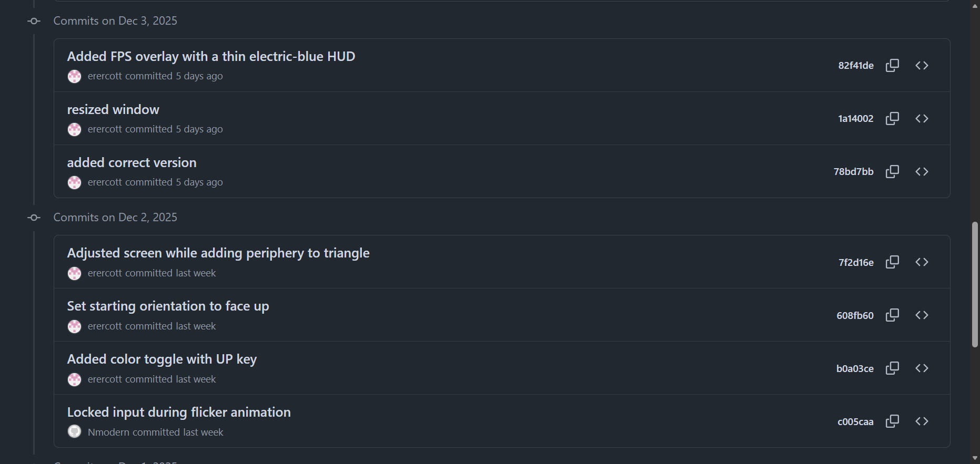Open the 'resized window' commit
980x464 pixels.
click(113, 109)
